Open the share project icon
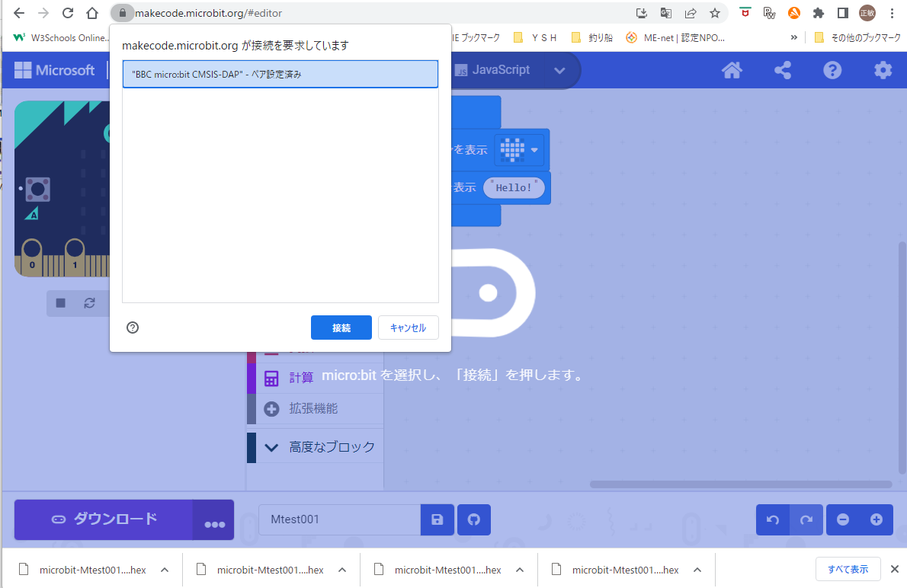This screenshot has width=907, height=588. (x=782, y=71)
